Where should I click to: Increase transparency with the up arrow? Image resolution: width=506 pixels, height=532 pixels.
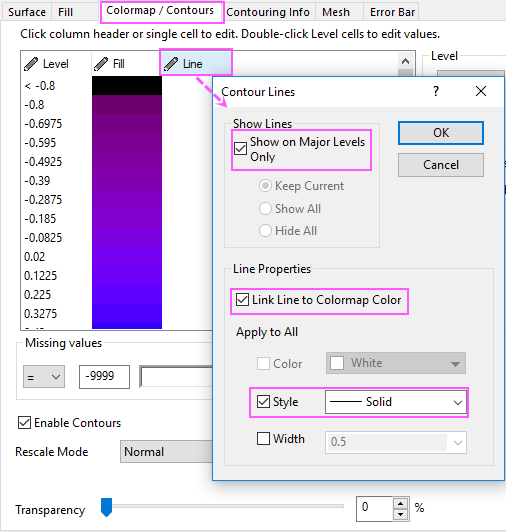pyautogui.click(x=401, y=504)
